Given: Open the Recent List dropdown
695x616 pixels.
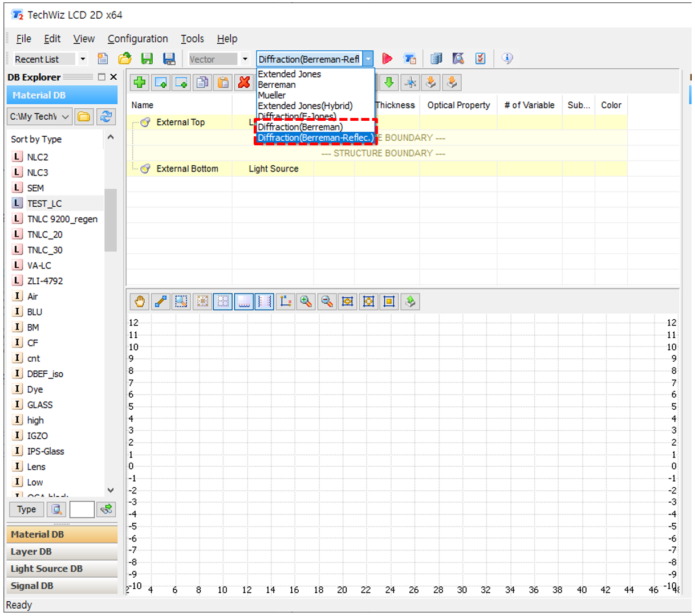Looking at the screenshot, I should tap(83, 59).
